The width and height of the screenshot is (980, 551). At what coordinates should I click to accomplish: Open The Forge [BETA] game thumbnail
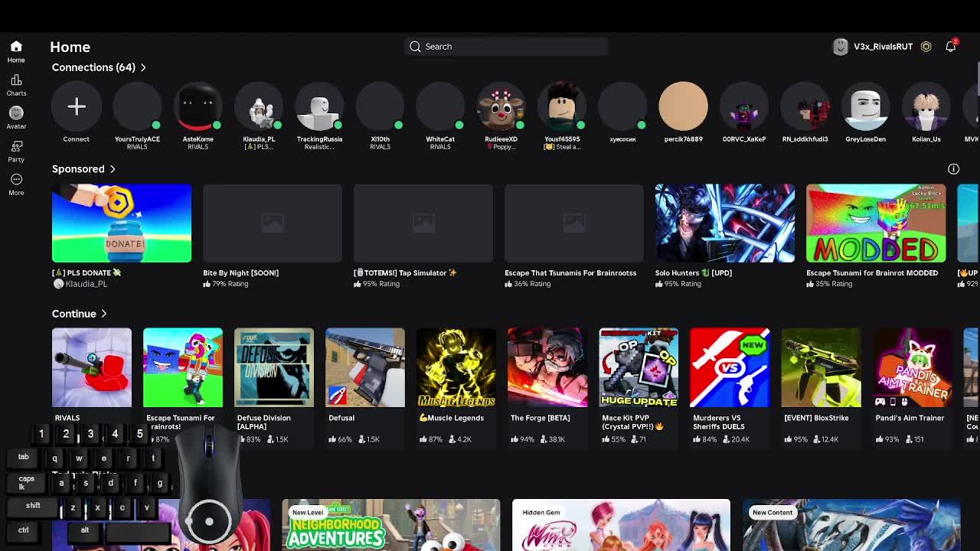point(547,368)
